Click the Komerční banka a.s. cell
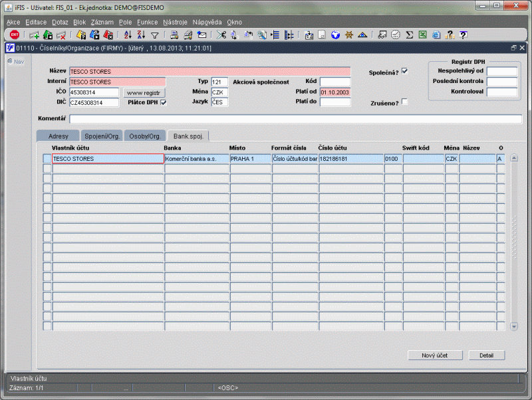Viewport: 532px width, 400px height. click(197, 159)
